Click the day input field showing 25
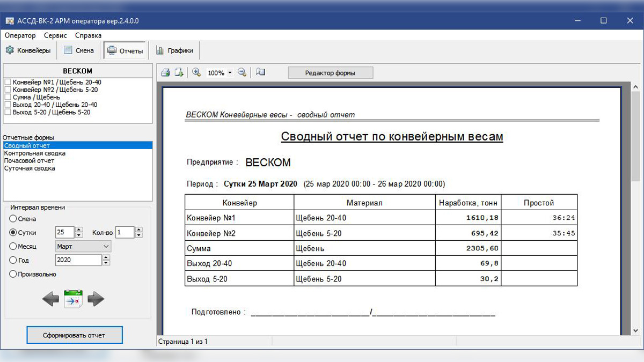Image resolution: width=644 pixels, height=362 pixels. point(65,232)
